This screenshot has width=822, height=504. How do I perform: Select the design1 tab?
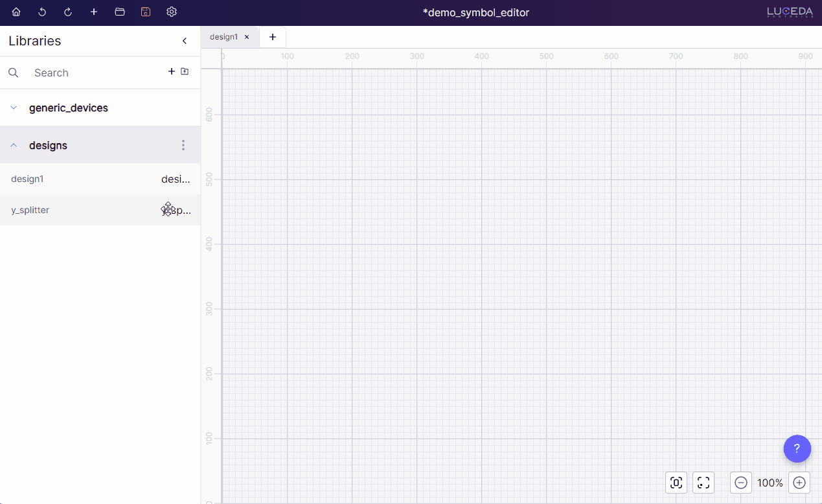[223, 37]
